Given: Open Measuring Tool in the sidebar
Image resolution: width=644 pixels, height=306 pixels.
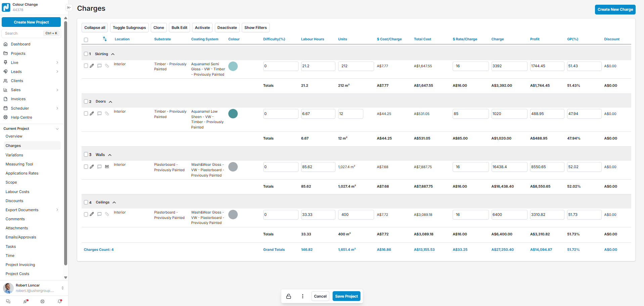Looking at the screenshot, I should click(19, 164).
